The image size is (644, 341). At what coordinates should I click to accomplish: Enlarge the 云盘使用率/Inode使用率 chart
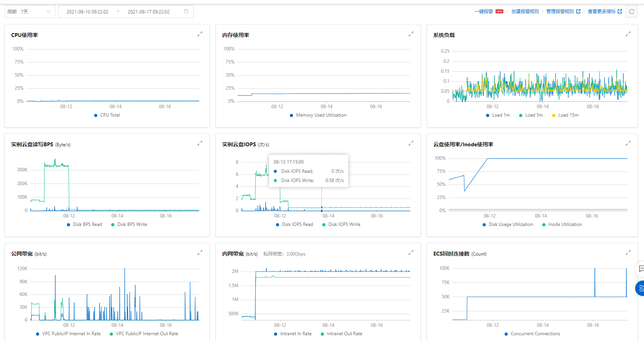point(628,143)
